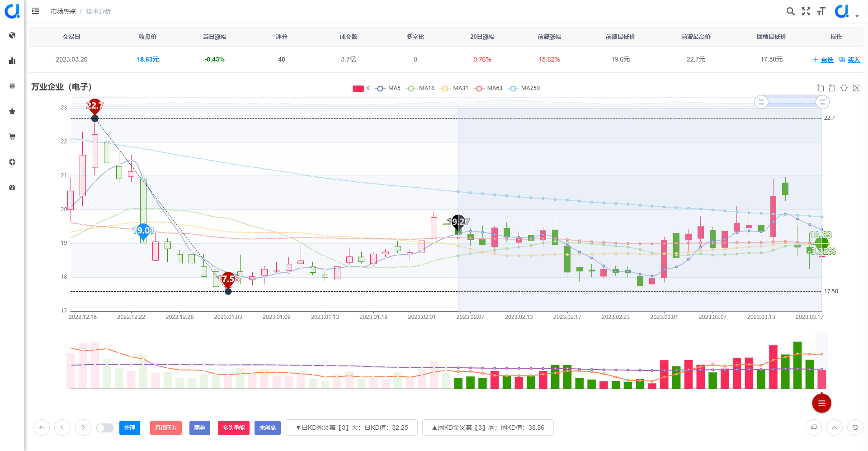This screenshot has height=451, width=868.
Task: Click the red floating menu button
Action: (821, 403)
